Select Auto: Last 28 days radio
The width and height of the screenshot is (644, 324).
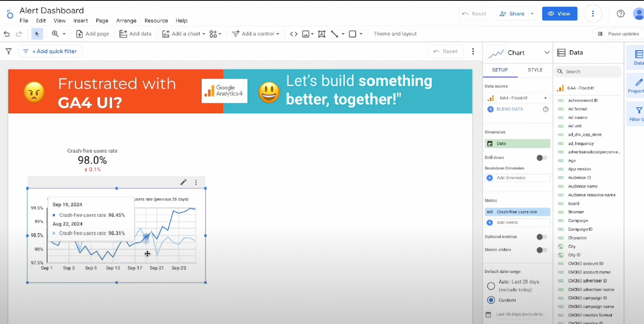click(491, 286)
